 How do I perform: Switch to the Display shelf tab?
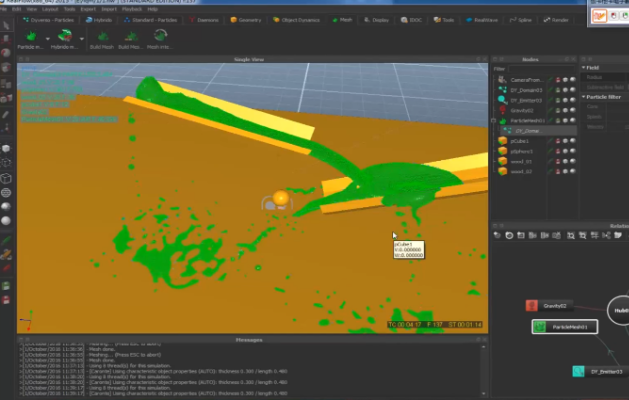click(x=376, y=20)
